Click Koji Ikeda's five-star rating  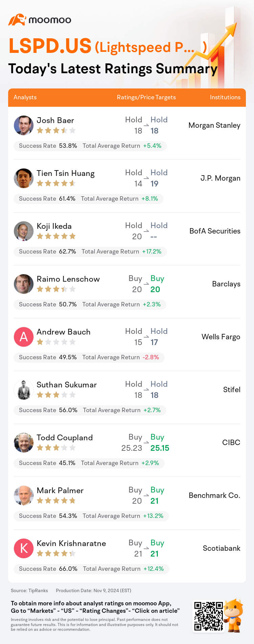pyautogui.click(x=56, y=236)
